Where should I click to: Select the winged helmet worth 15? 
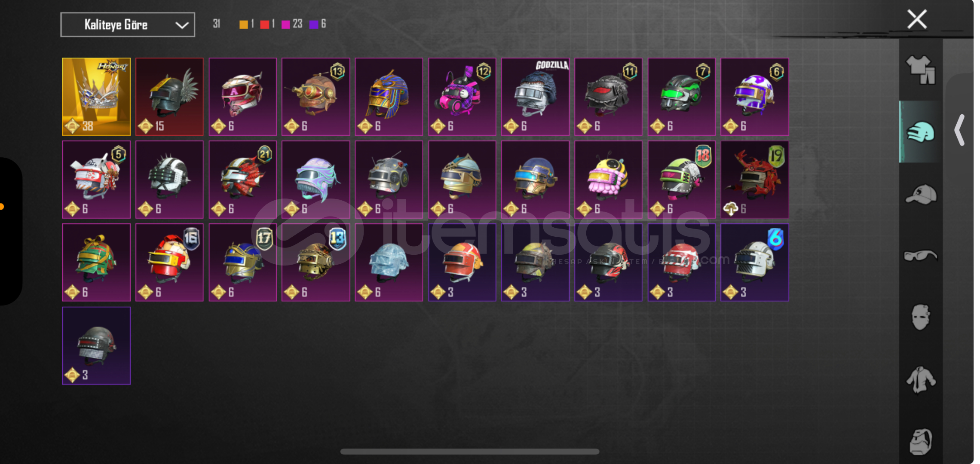click(169, 97)
